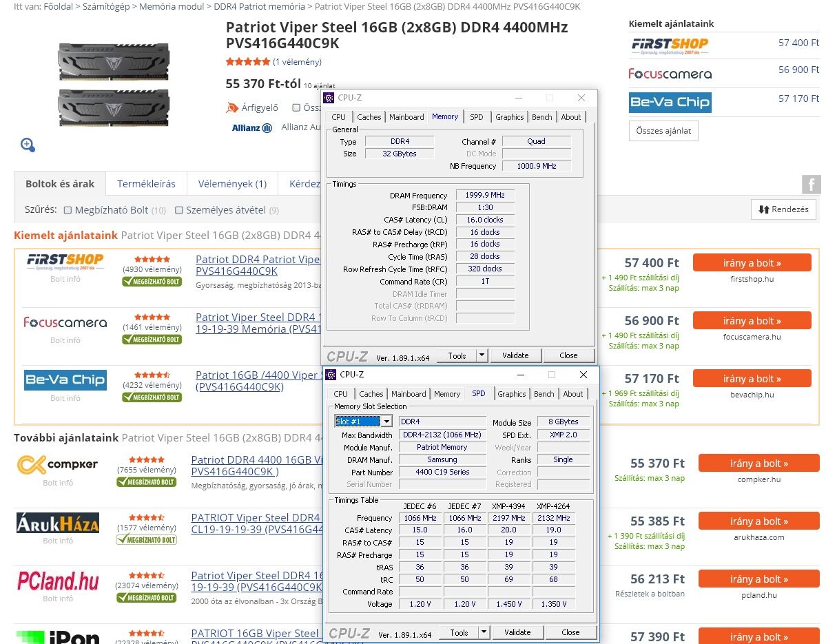826x644 pixels.
Task: Click the iPon store logo
Action: 57,636
